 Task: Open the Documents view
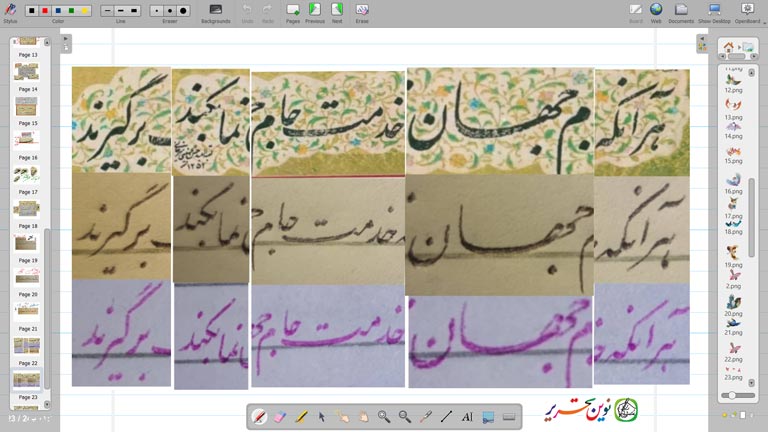point(681,11)
